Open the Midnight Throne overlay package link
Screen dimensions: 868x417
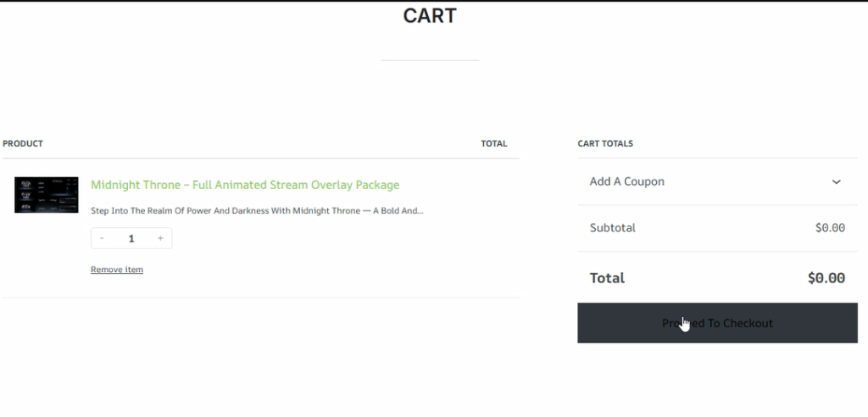[245, 185]
